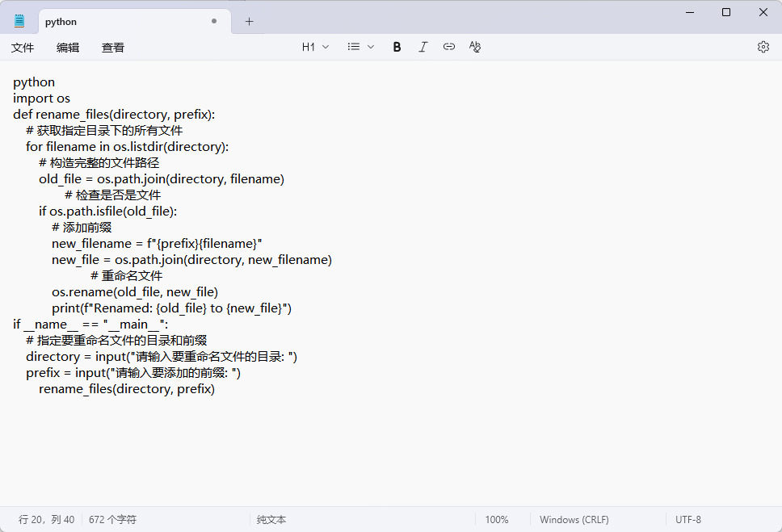
Task: Open the 编辑 menu
Action: tap(68, 48)
